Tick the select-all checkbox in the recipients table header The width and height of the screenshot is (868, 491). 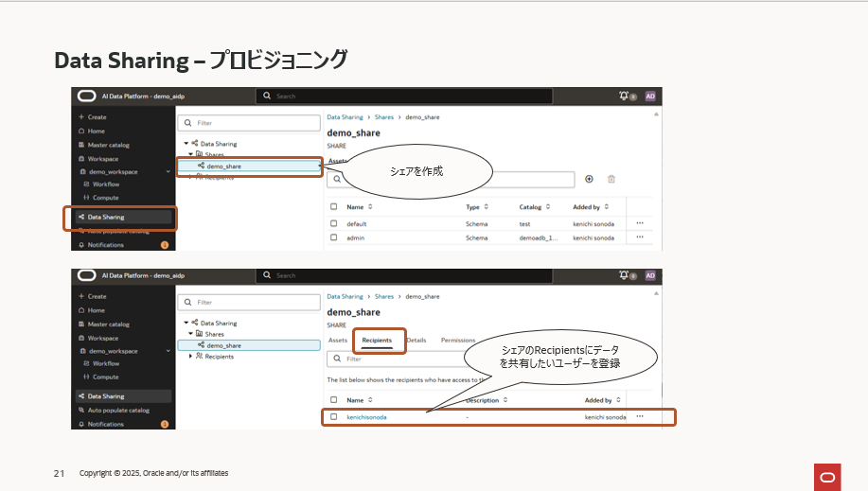point(334,399)
